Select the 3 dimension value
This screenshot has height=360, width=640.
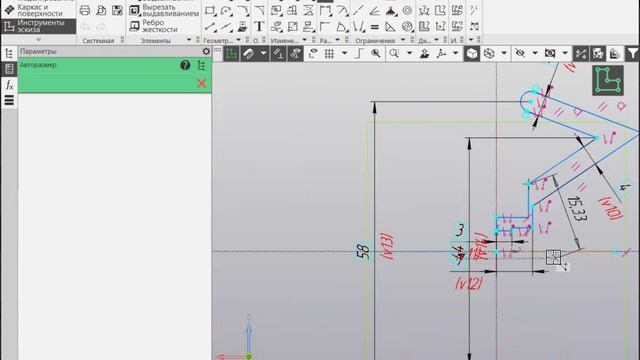[x=460, y=230]
